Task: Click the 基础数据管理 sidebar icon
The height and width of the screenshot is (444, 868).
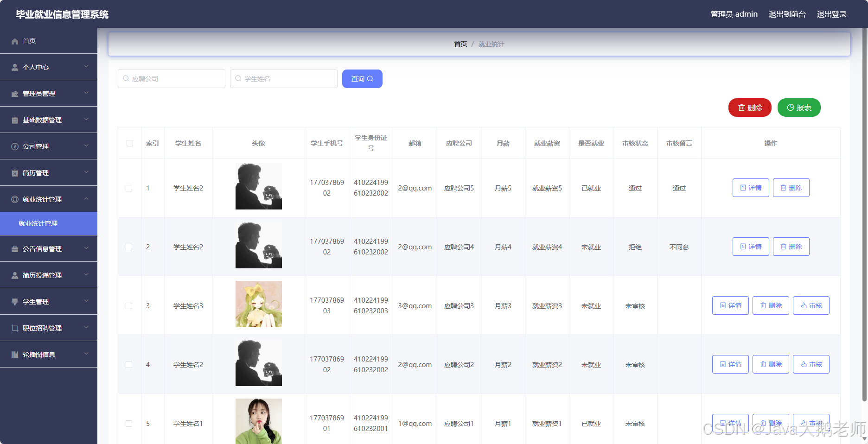Action: (15, 120)
